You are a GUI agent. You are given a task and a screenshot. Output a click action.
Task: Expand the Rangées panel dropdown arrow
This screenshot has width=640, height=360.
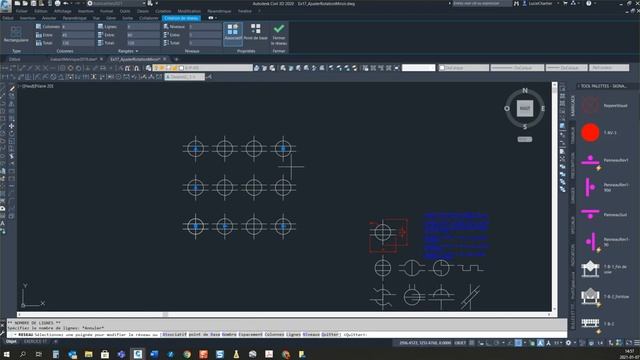[137, 51]
